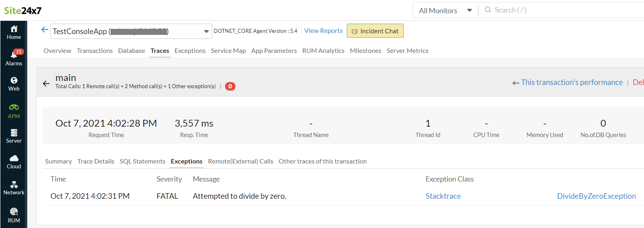Open the Trace Details sub-tab
This screenshot has height=228, width=644.
tap(96, 161)
